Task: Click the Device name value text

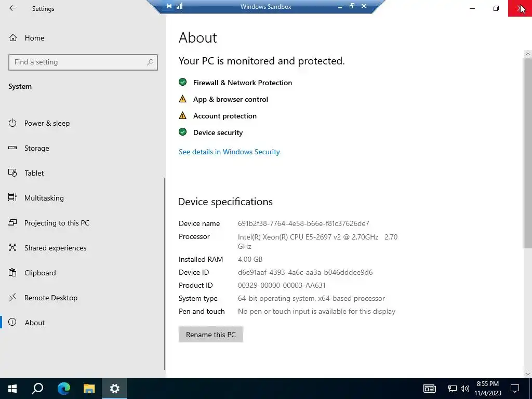Action: click(303, 223)
